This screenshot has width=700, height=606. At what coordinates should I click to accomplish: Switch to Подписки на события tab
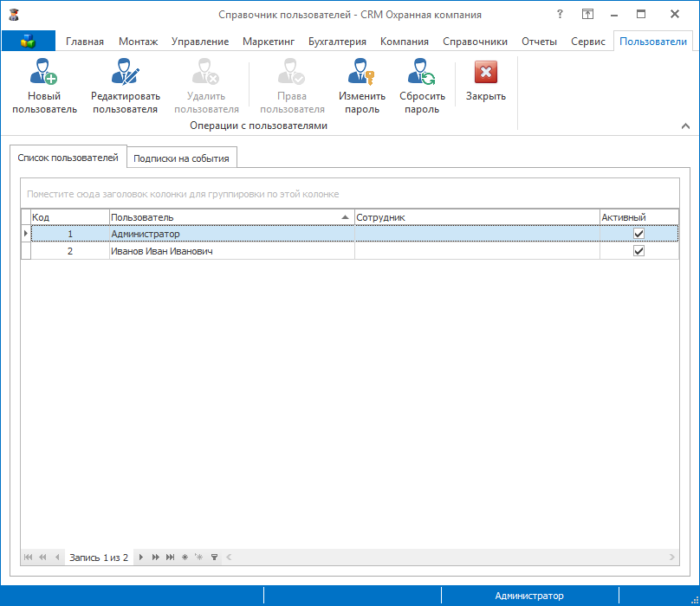tap(181, 158)
